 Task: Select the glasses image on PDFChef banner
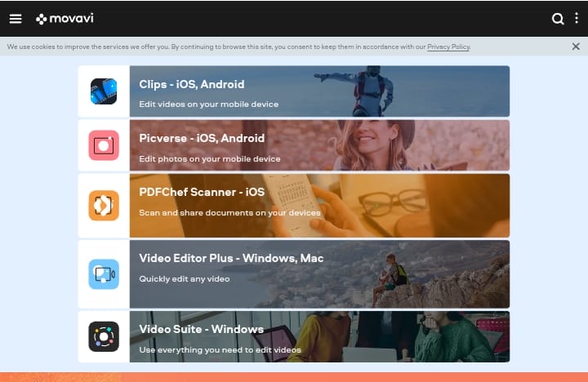point(392,202)
